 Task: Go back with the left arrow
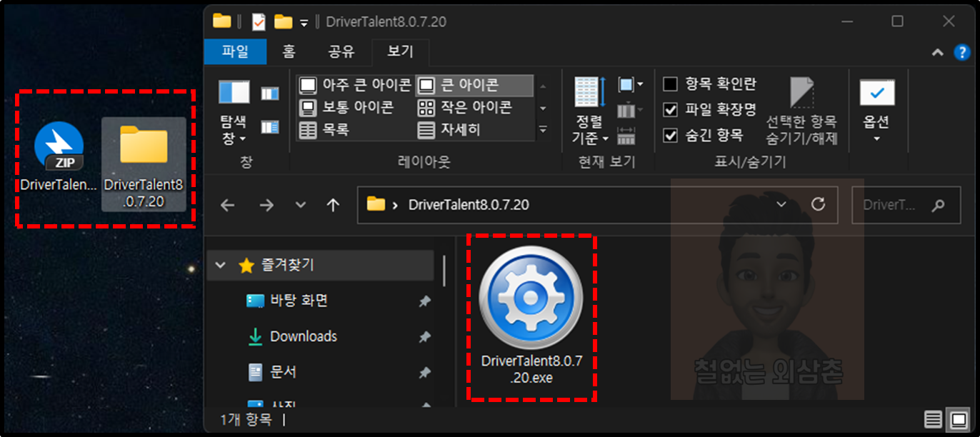tap(227, 205)
